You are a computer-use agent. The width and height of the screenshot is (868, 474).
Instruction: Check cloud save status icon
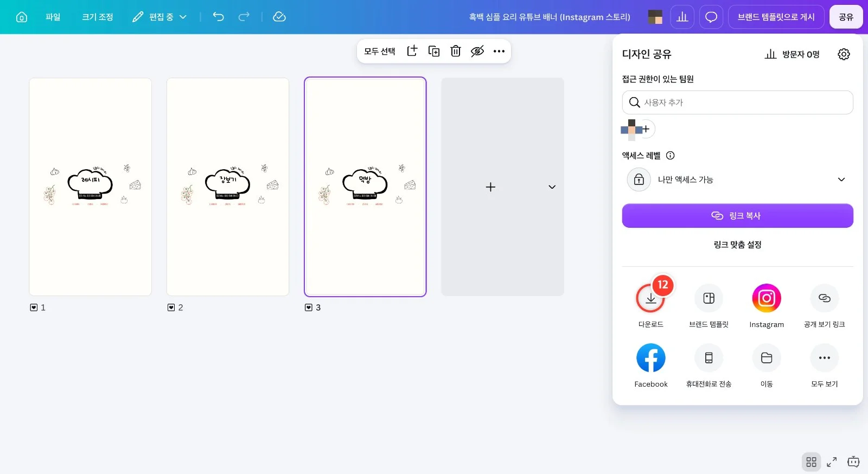(279, 17)
